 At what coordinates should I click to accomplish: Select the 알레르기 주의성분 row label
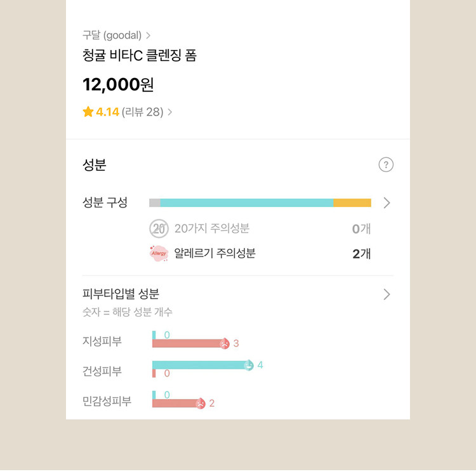point(215,254)
